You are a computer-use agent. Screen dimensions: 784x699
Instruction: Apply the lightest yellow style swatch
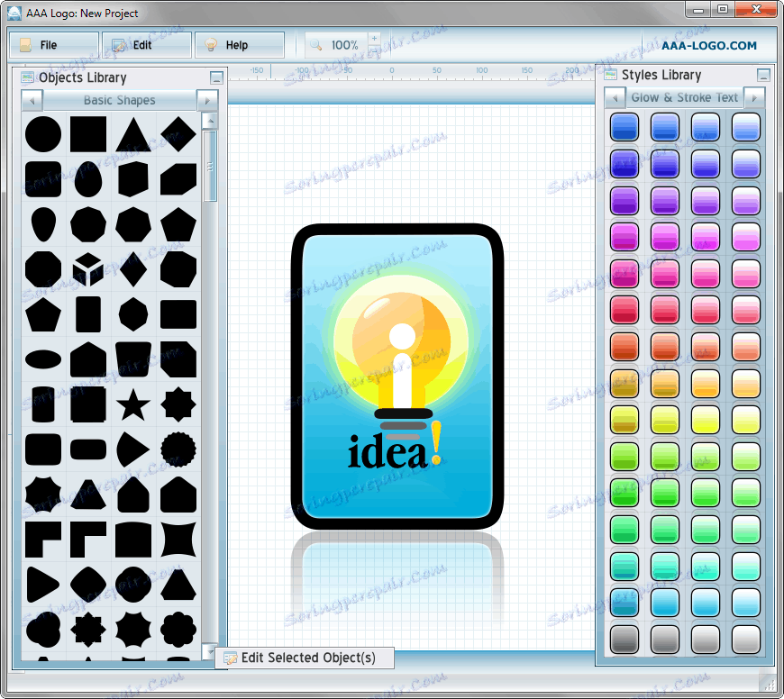pyautogui.click(x=745, y=419)
